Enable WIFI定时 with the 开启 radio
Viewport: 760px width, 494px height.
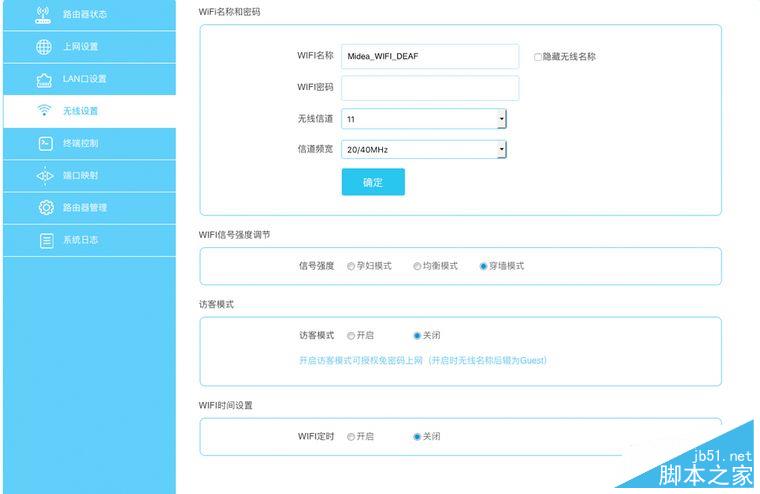click(351, 437)
